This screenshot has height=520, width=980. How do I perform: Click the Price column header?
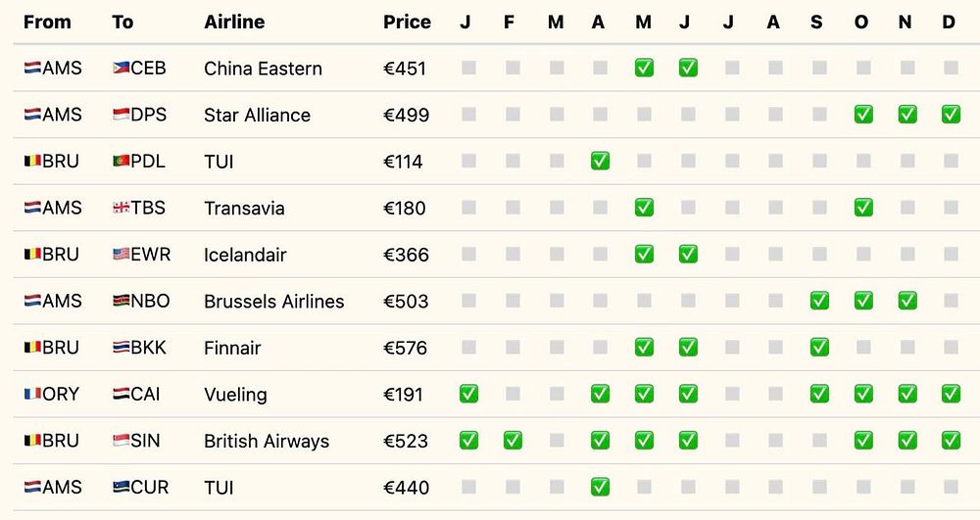pos(407,22)
